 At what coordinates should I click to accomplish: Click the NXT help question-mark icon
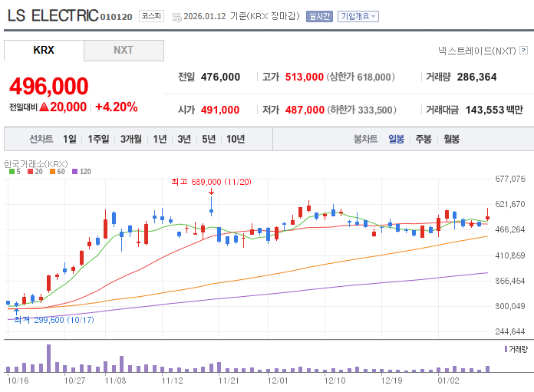coord(524,51)
